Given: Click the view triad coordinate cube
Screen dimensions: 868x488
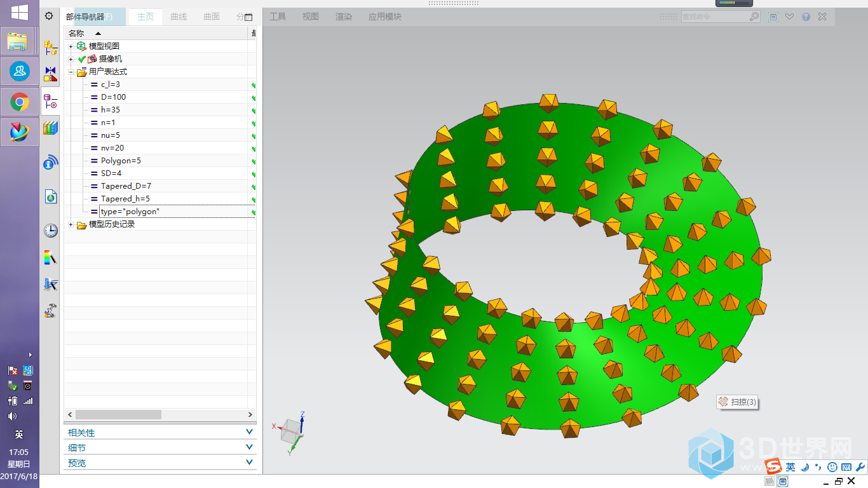Looking at the screenshot, I should coord(293,431).
